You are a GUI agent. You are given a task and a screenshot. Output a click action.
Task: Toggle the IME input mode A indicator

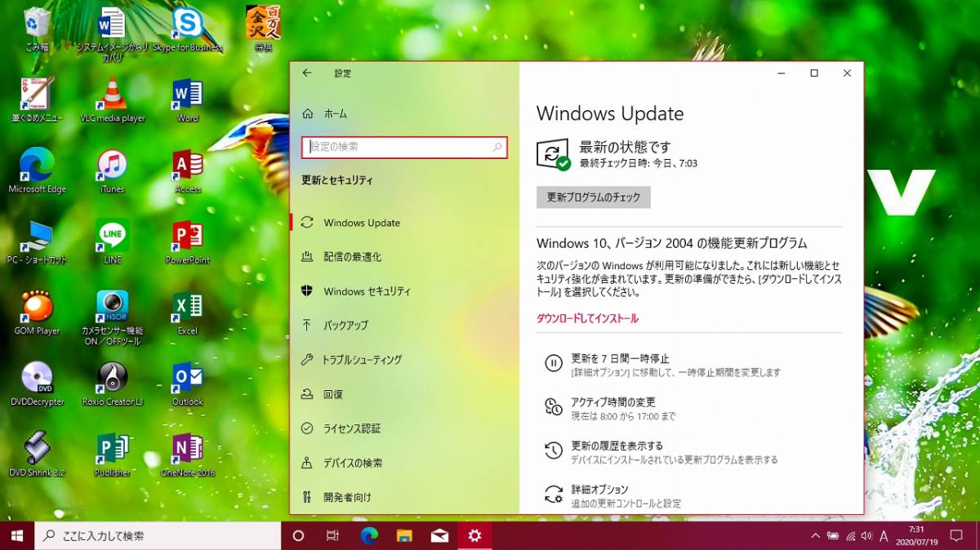[x=884, y=536]
